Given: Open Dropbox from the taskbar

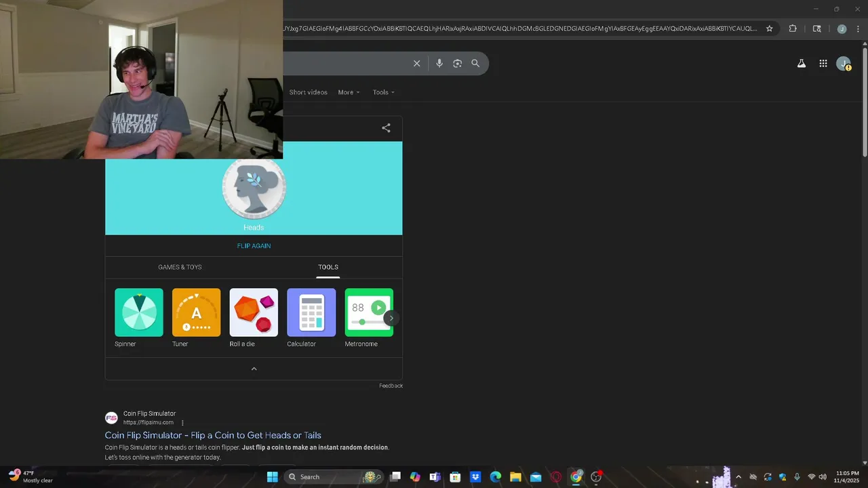Looking at the screenshot, I should click(x=475, y=476).
